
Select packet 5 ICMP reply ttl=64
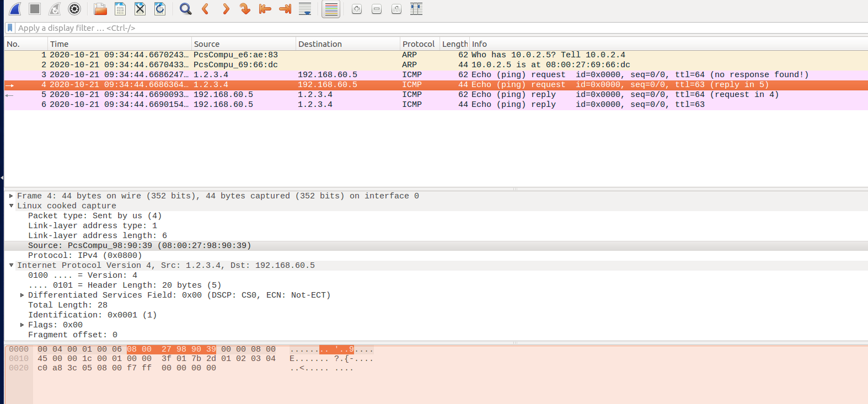click(x=436, y=95)
